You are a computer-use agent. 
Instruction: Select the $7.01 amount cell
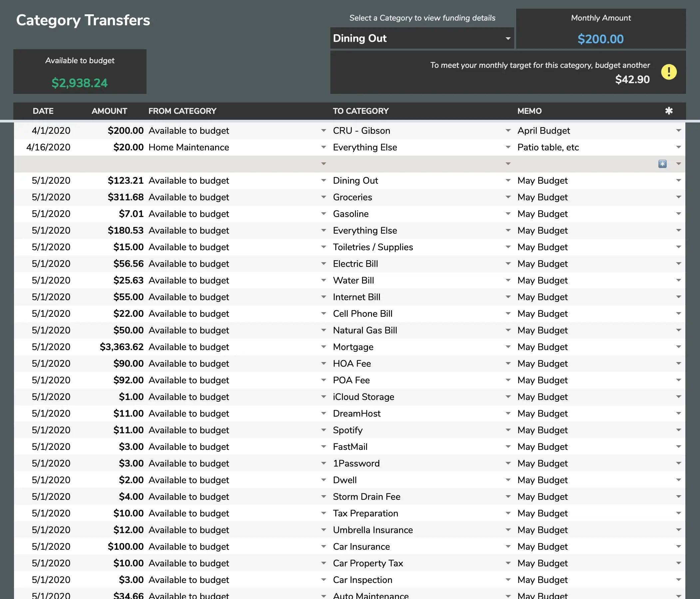click(110, 214)
